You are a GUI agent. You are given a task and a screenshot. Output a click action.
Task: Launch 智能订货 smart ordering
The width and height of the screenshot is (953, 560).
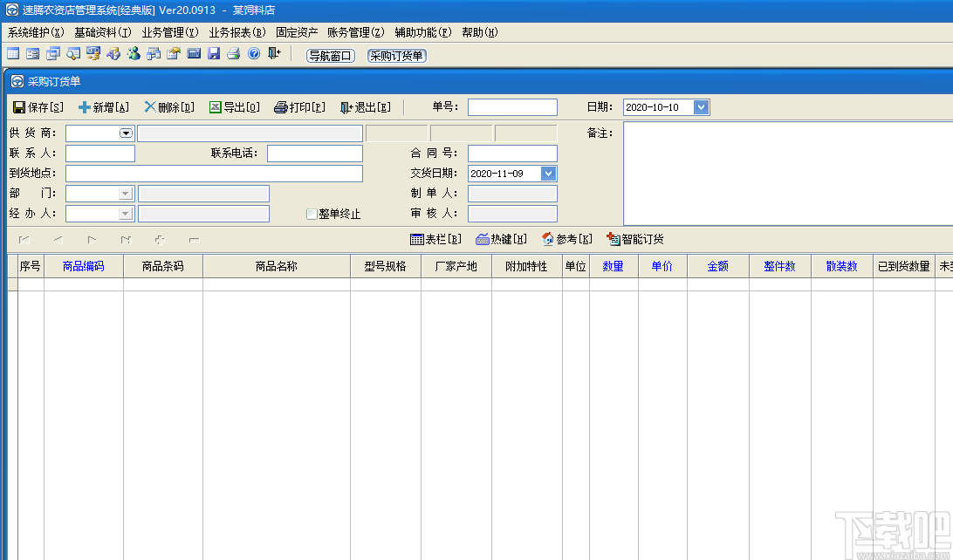pyautogui.click(x=635, y=239)
